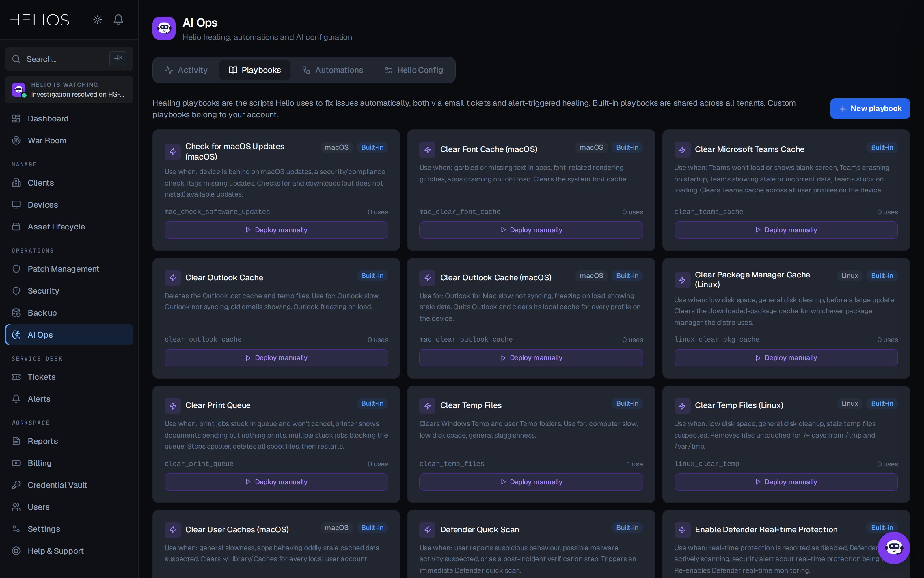924x578 pixels.
Task: Click lightning icon on Clear Print Queue
Action: point(173,405)
